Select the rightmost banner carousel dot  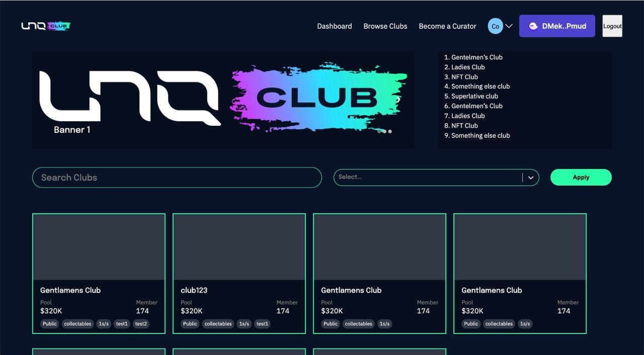point(390,131)
